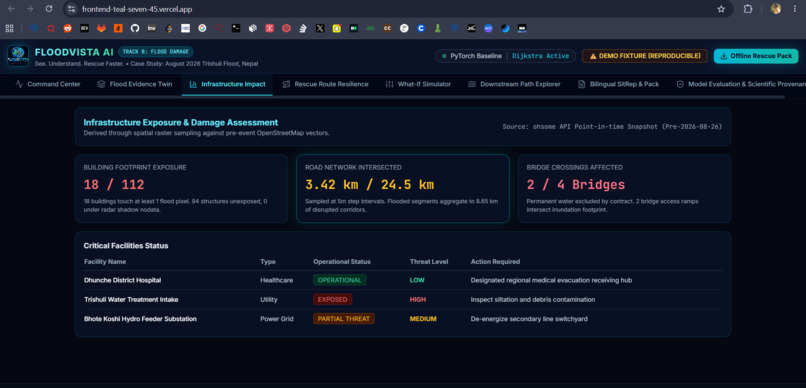The image size is (806, 388).
Task: Click the FloodVista AI logo icon
Action: click(x=18, y=56)
